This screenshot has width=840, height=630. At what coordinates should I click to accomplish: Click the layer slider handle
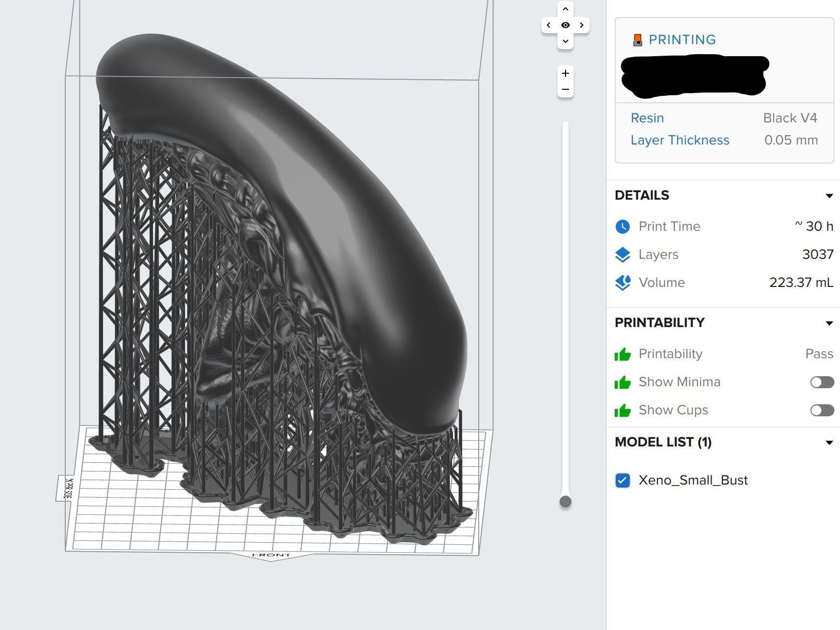(x=566, y=502)
